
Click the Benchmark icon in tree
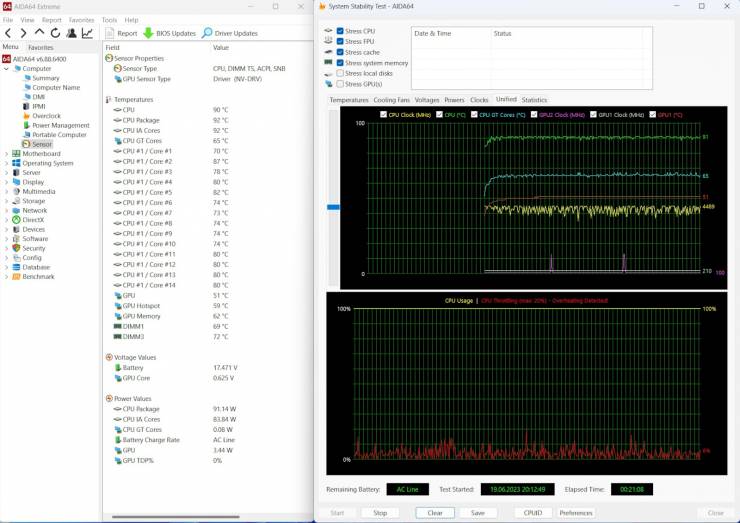(x=17, y=276)
